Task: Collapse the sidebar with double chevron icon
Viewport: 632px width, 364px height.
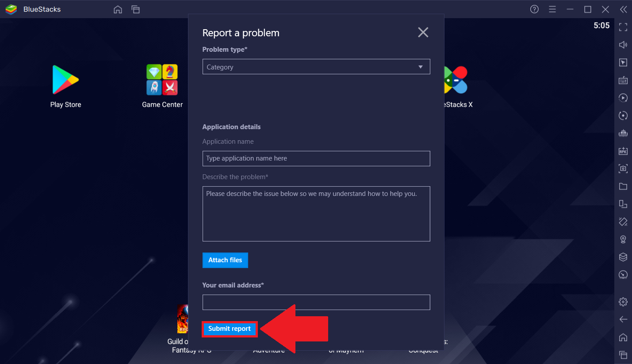Action: pos(623,9)
